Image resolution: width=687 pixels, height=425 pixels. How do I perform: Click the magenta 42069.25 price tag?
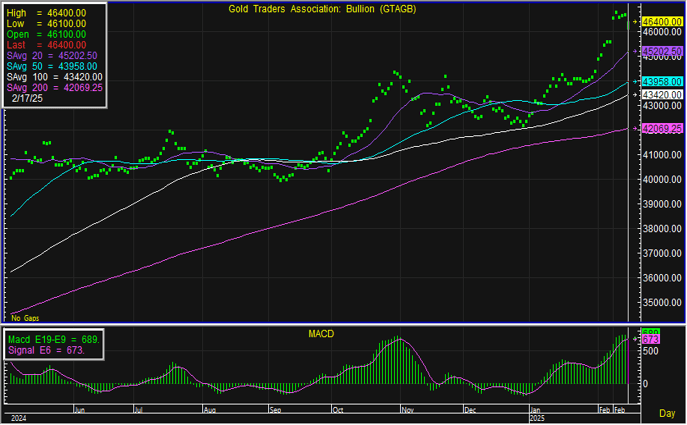click(663, 128)
